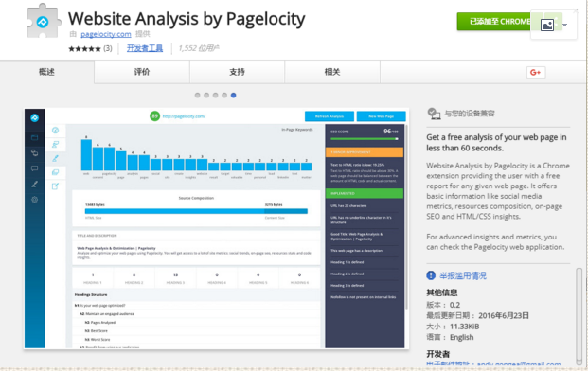Select the second carousel dot

[x=206, y=96]
